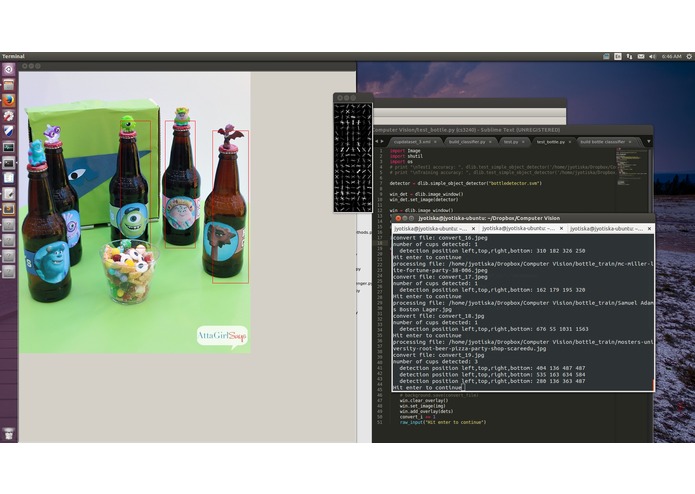Select the test_bottle.py tab in Sublime
Image resolution: width=695 pixels, height=494 pixels.
pyautogui.click(x=553, y=142)
